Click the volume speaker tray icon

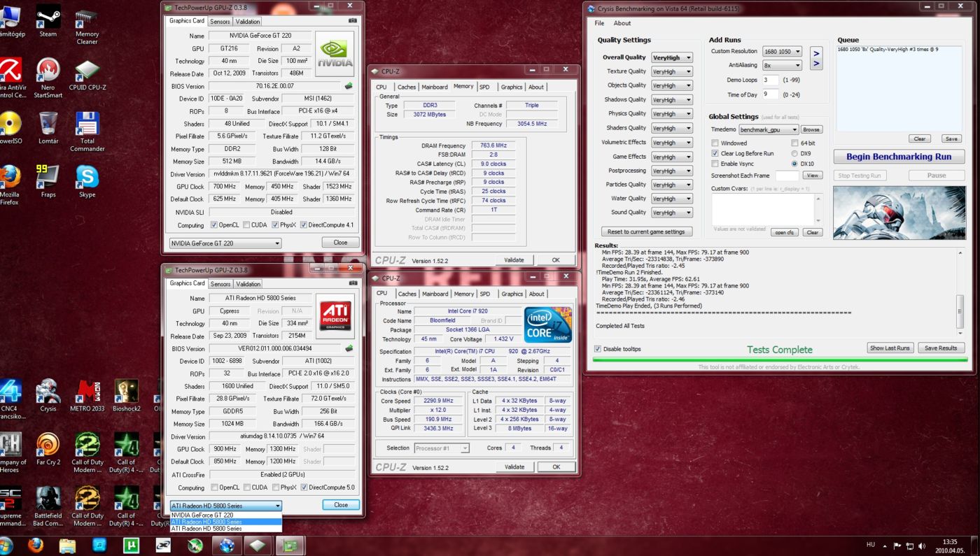pos(921,546)
